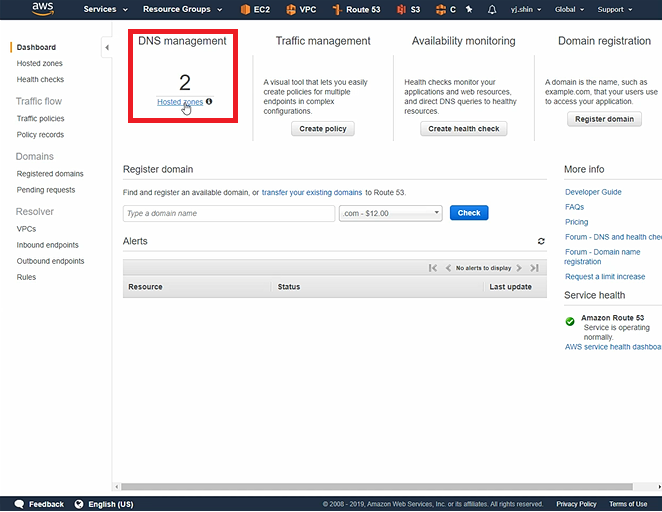Click the blue Check button

(469, 213)
